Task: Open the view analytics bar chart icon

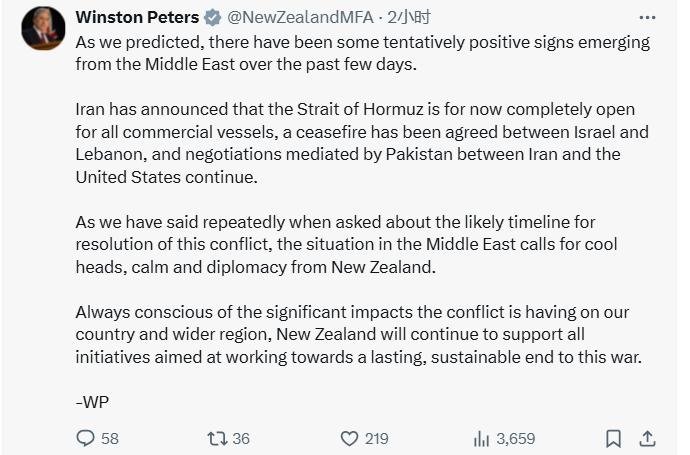Action: click(x=481, y=438)
